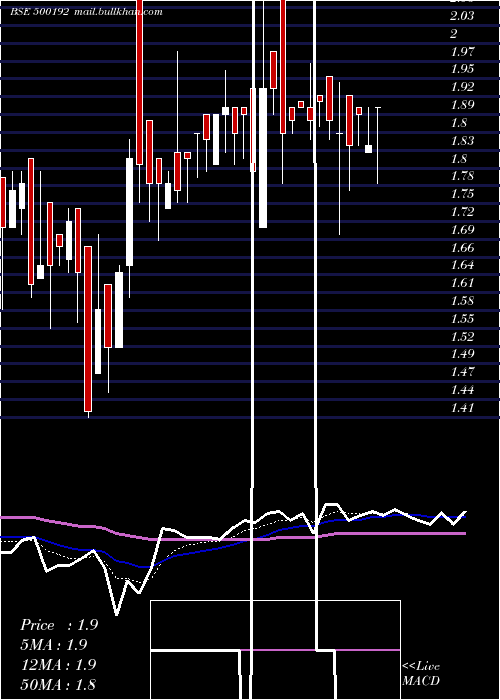Screen dimensions: 500x700
Task: Click the 1.75 price axis label
Action: [462, 194]
